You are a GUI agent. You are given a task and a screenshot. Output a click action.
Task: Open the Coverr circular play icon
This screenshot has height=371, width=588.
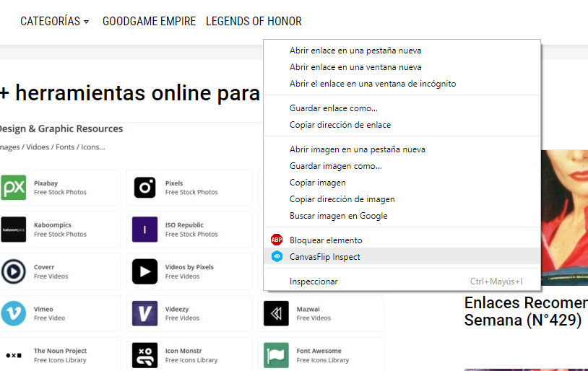click(x=14, y=271)
